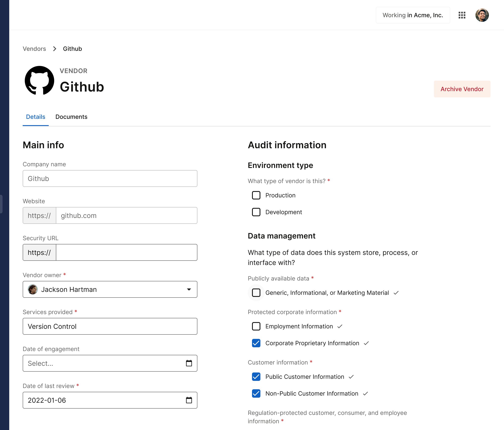Click into the Security URL input field
Viewport: 504px width, 430px height.
click(x=126, y=252)
